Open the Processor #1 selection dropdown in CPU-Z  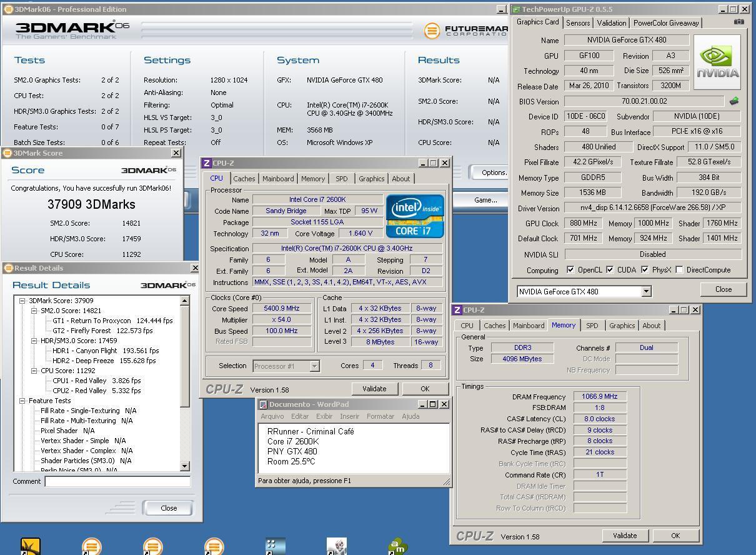(314, 366)
